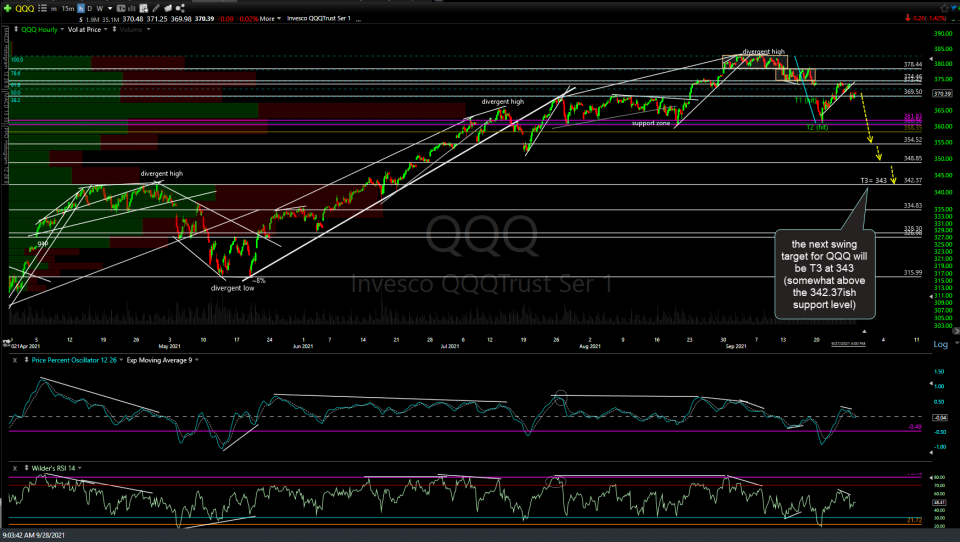Select the hourly 'h' timeframe button
960x542 pixels.
point(81,9)
